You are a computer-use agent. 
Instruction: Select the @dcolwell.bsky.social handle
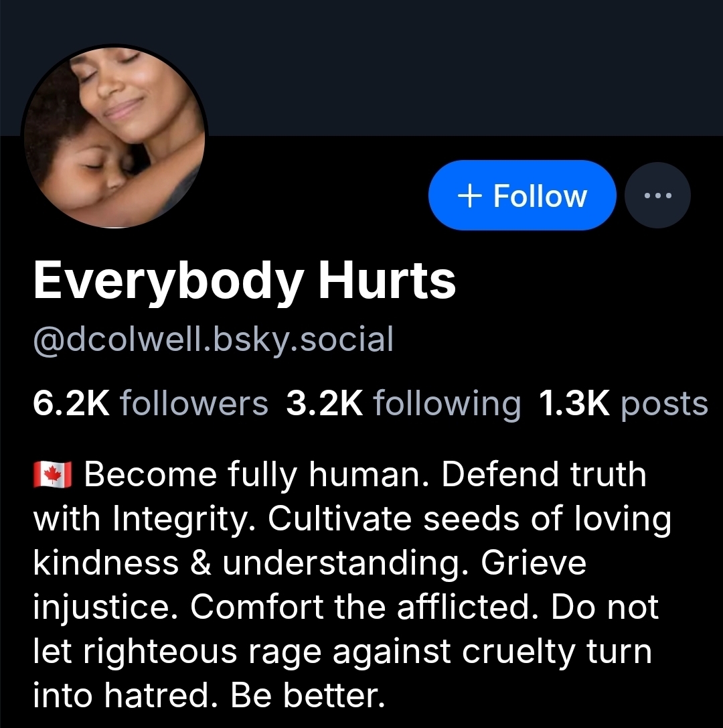pyautogui.click(x=213, y=339)
